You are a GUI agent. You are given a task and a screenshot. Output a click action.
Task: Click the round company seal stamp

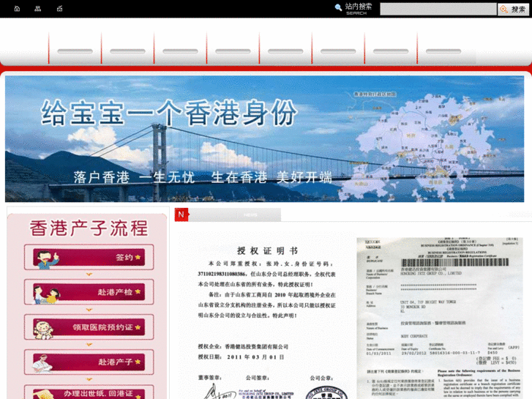[326, 393]
